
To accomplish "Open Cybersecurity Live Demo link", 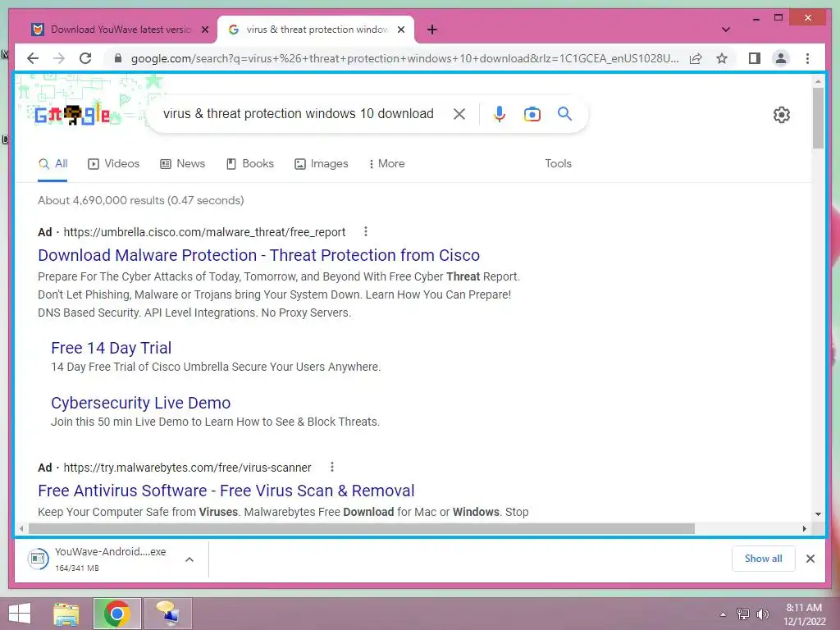I will pyautogui.click(x=141, y=403).
